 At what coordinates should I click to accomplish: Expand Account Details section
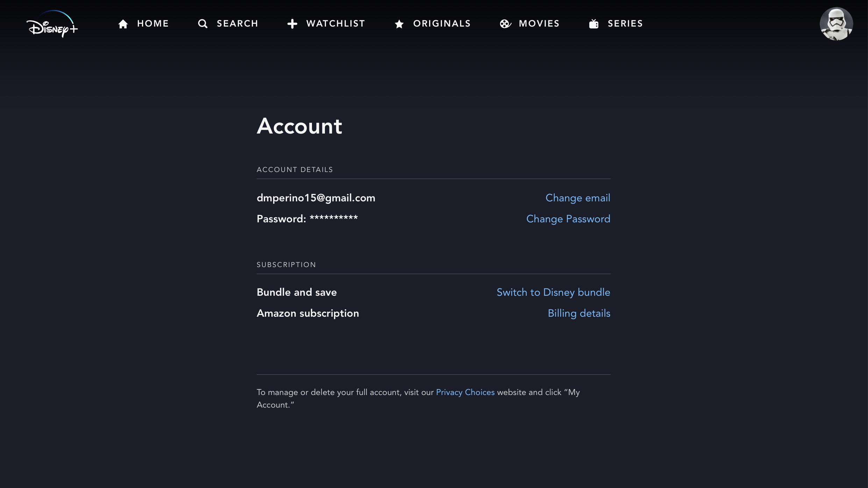295,170
